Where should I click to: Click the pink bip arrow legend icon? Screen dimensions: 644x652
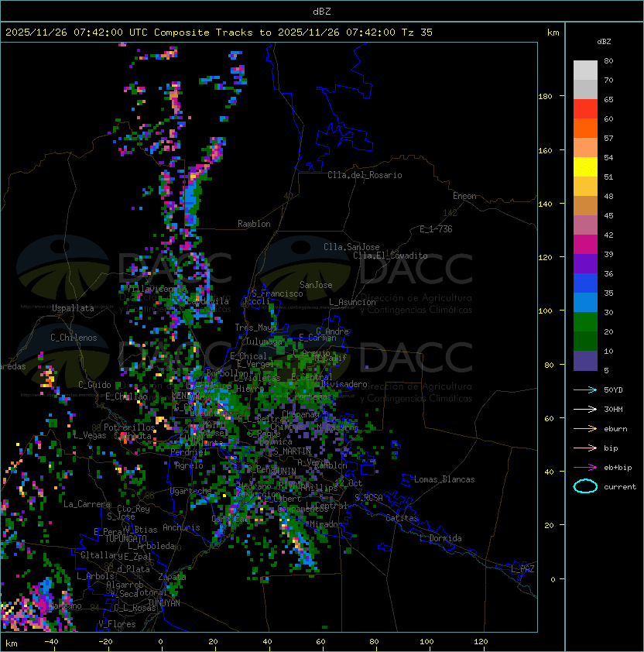(x=585, y=448)
